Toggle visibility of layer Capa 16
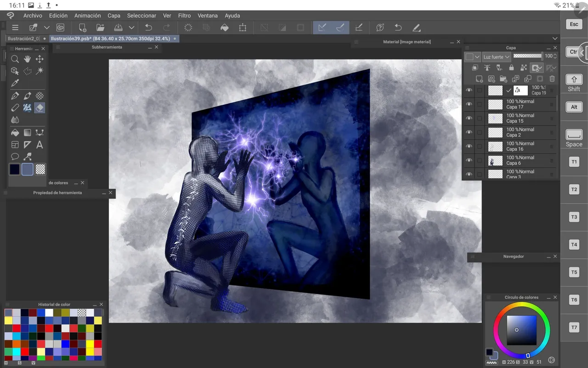Screen dimensions: 588x368 [x=469, y=146]
